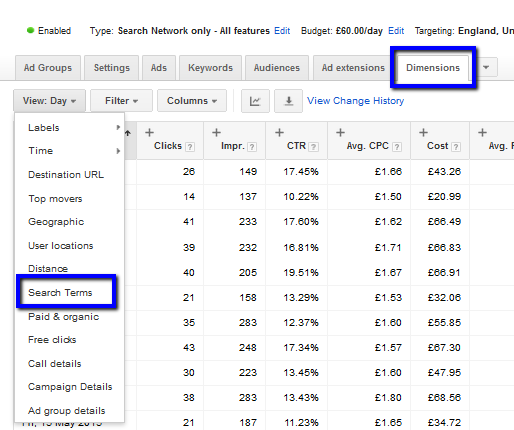Click Edit link next to campaign type
The image size is (514, 430).
pos(282,31)
